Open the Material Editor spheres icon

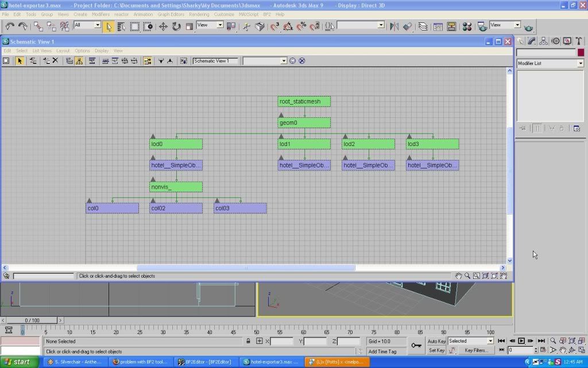467,26
